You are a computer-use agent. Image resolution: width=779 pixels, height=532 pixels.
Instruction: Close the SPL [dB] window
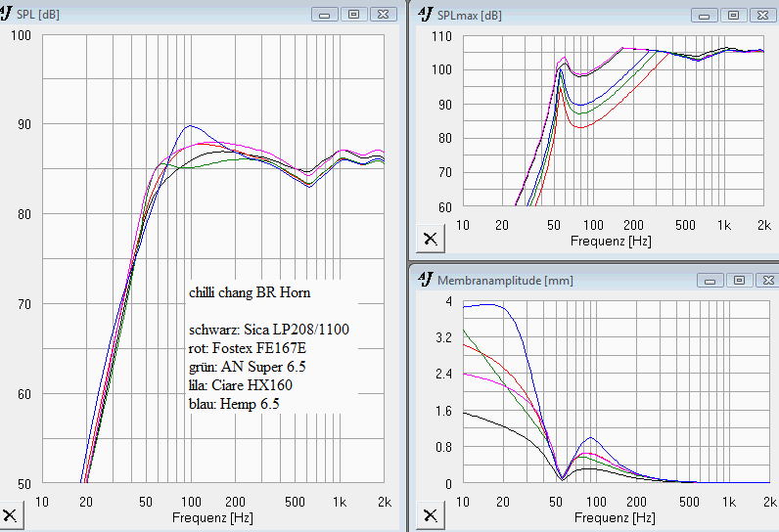pos(385,15)
